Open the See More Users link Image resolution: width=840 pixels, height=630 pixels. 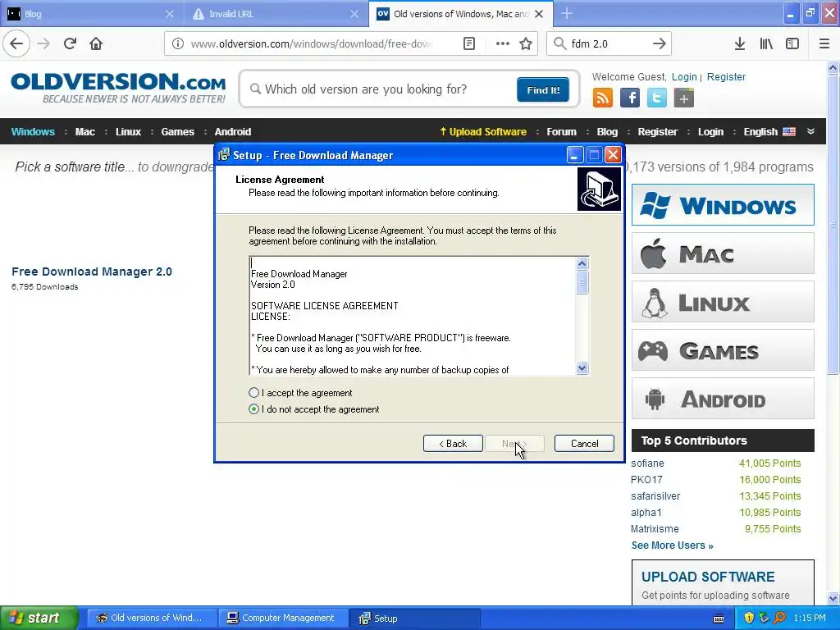pyautogui.click(x=672, y=546)
